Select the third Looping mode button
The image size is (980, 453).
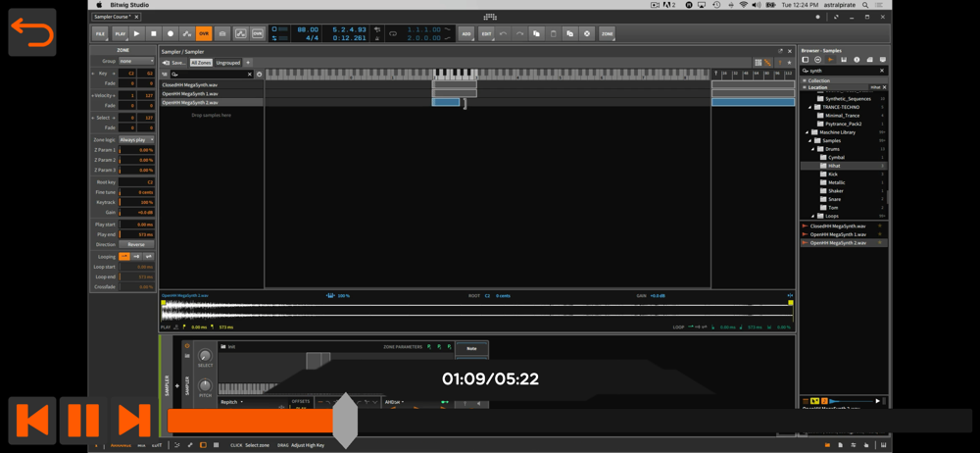[148, 257]
